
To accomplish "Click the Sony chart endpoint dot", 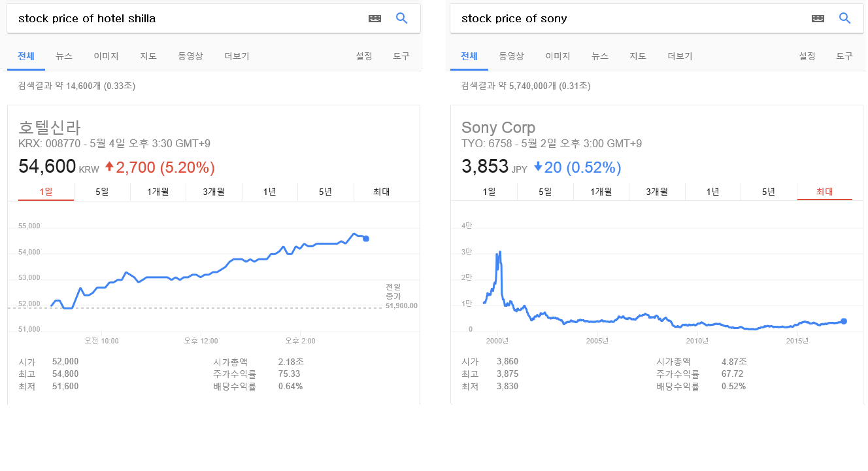I will pyautogui.click(x=844, y=321).
